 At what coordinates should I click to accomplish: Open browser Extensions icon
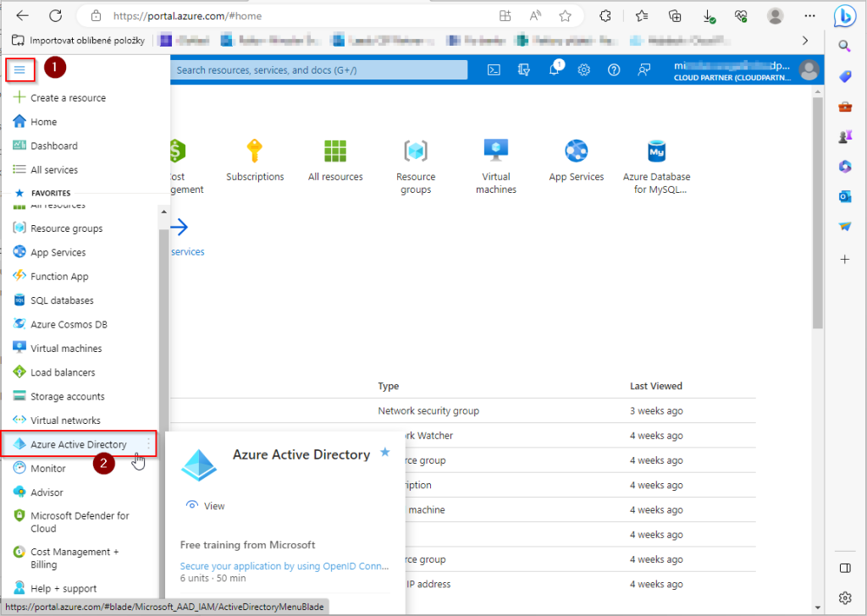[605, 16]
